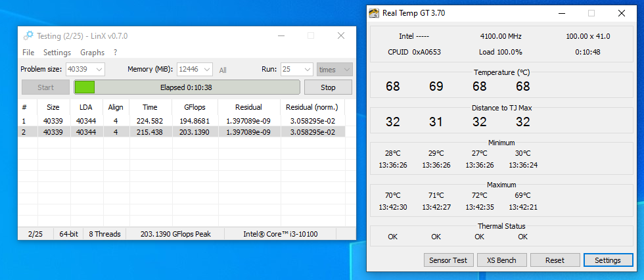Viewport: 644px width, 280px height.
Task: Launch the XS Bench benchmark
Action: click(501, 260)
